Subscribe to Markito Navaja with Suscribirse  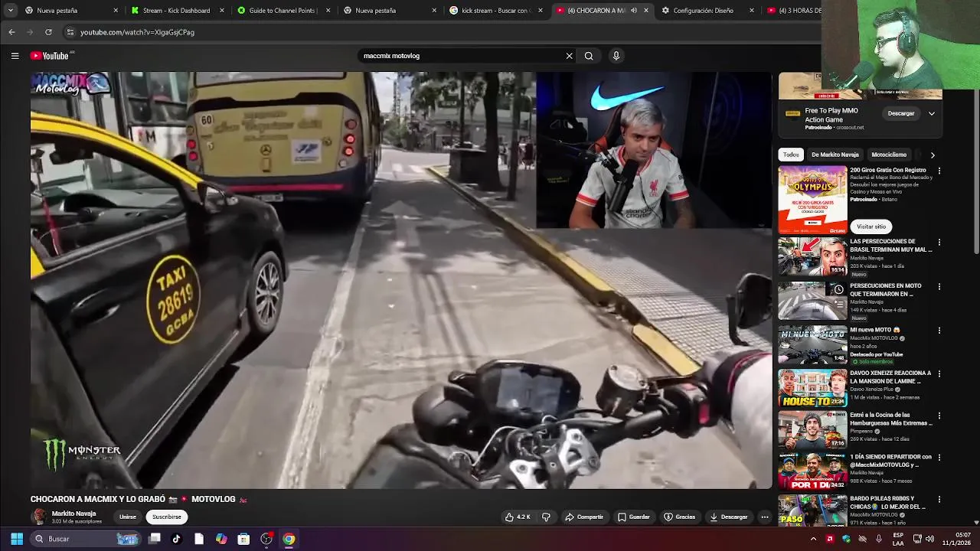point(166,517)
